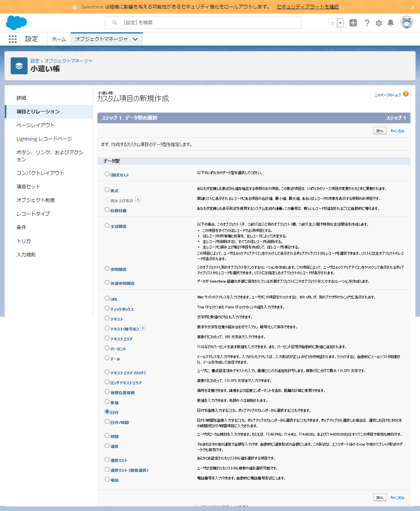This screenshot has height=511, width=420.
Task: Click the Salesforce cloud logo
Action: (16, 23)
